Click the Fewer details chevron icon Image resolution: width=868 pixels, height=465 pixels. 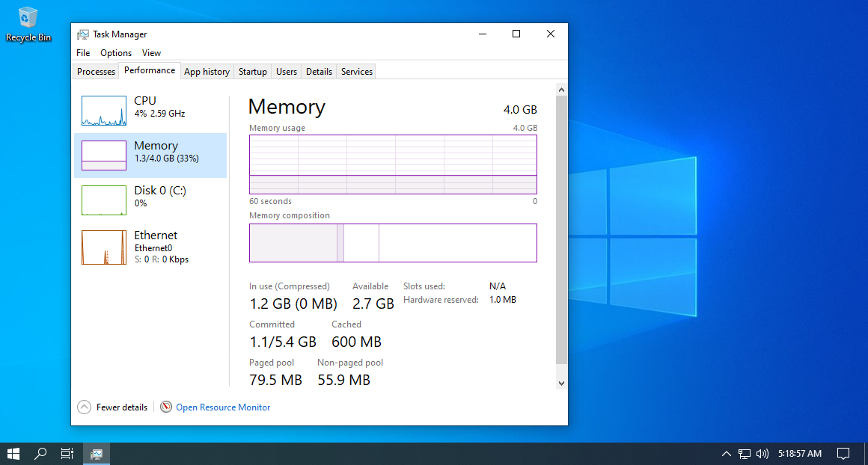point(84,407)
